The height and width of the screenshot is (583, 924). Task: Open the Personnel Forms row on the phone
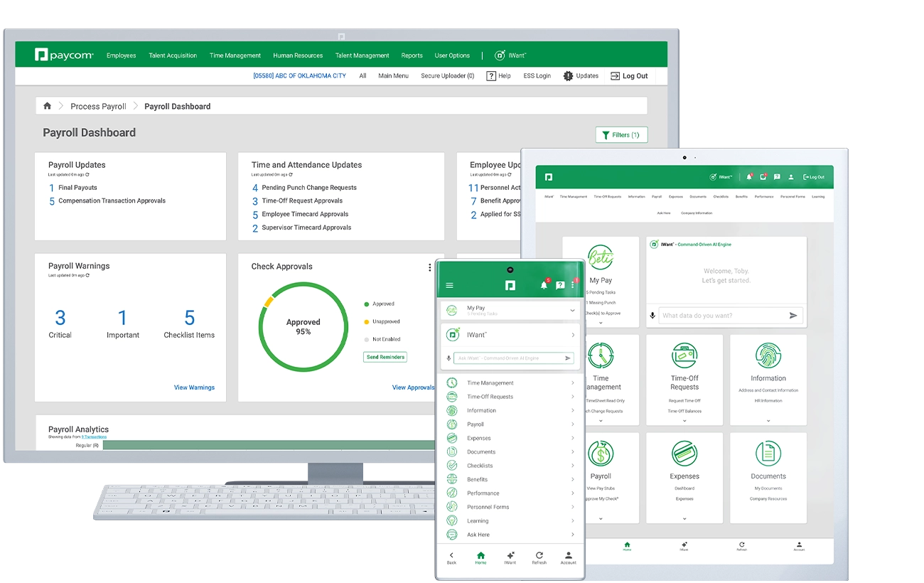click(510, 507)
